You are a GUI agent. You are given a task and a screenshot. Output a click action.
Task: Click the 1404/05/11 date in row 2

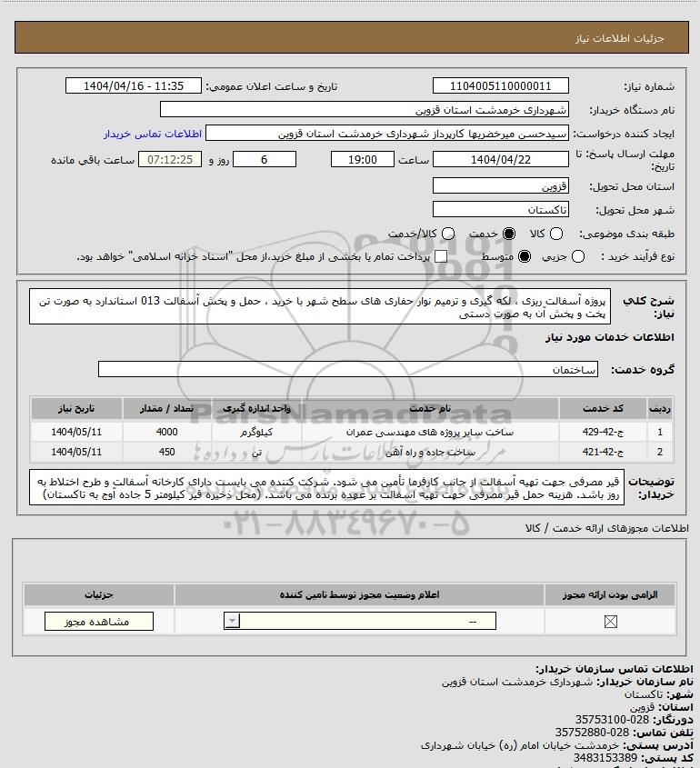(x=76, y=452)
